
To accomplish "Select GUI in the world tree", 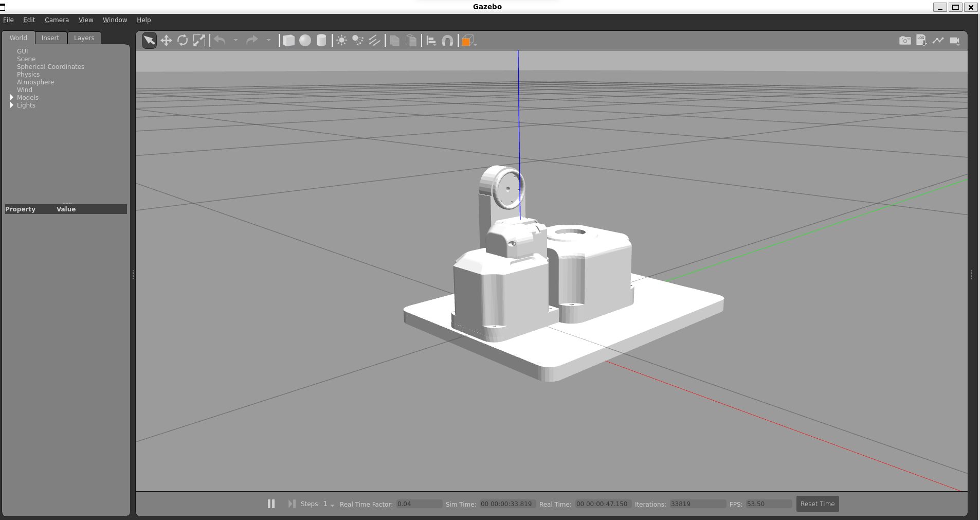I will click(x=23, y=51).
